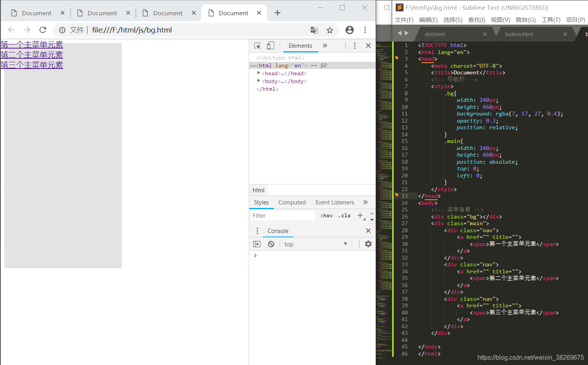Image resolution: width=588 pixels, height=365 pixels.
Task: Show the console sidebar
Action: (x=257, y=244)
